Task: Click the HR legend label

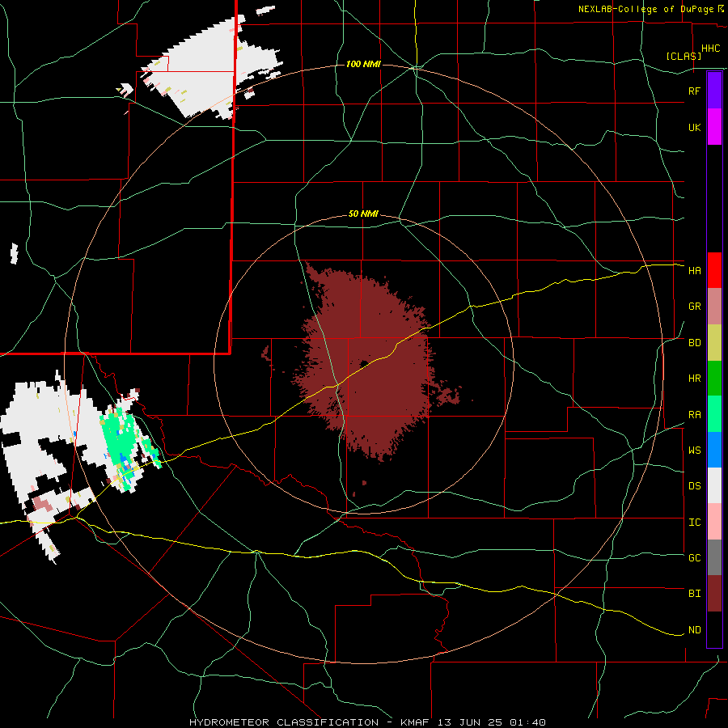Action: coord(694,379)
